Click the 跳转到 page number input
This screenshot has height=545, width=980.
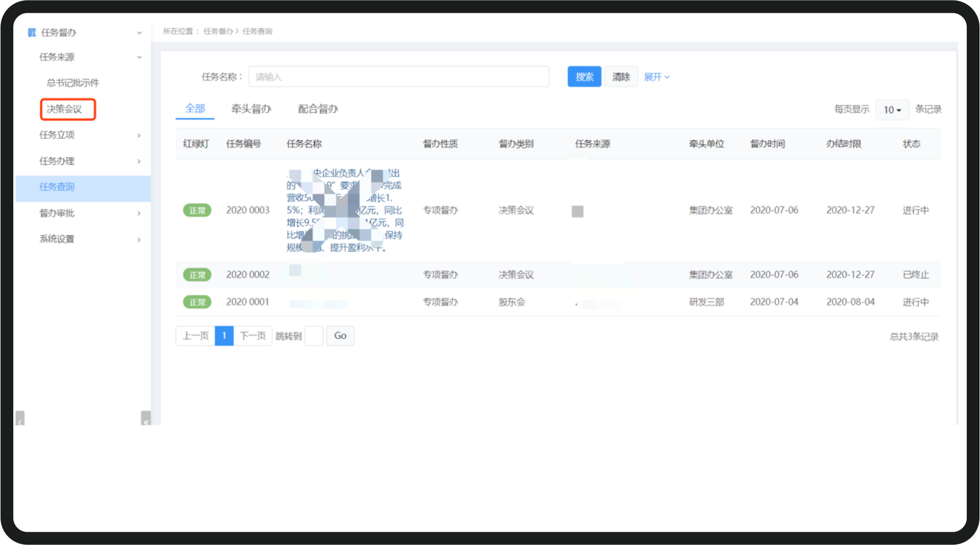tap(314, 336)
